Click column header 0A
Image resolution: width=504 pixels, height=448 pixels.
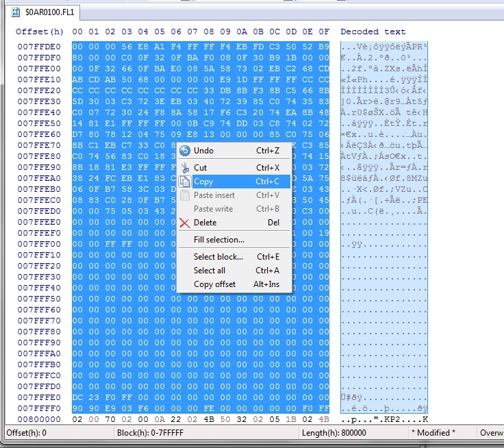click(242, 32)
